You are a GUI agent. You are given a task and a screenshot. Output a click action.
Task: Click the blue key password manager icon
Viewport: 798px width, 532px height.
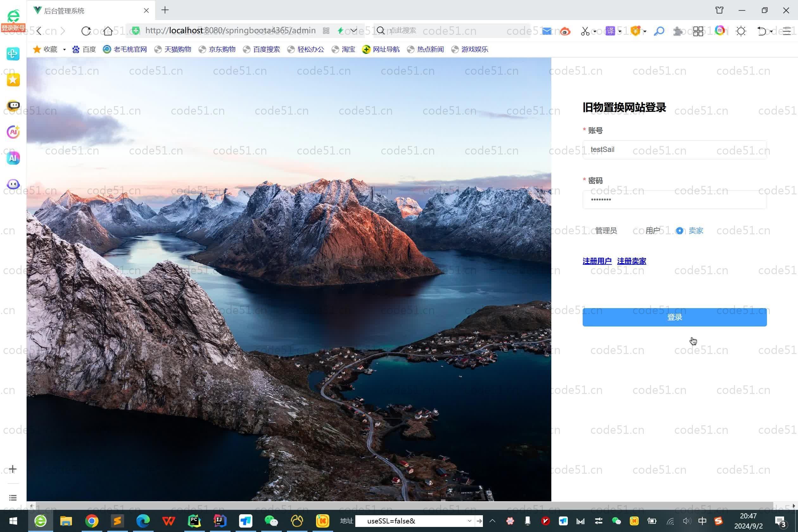[659, 31]
